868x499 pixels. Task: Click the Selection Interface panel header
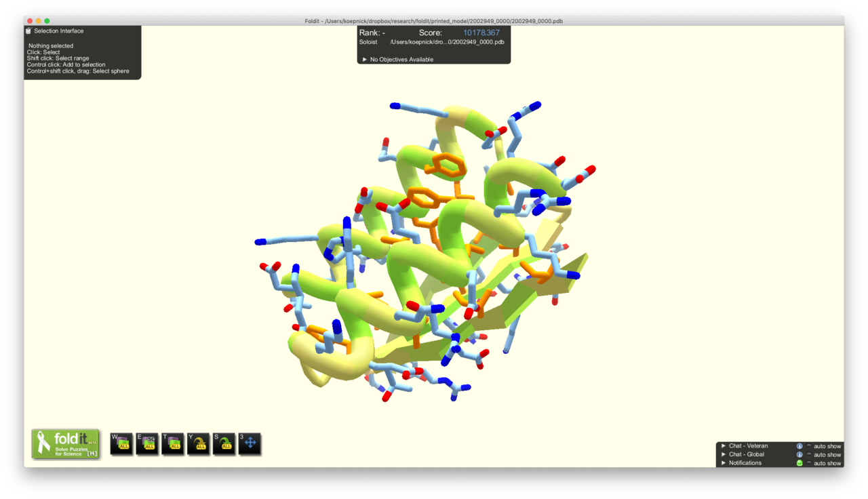point(60,31)
